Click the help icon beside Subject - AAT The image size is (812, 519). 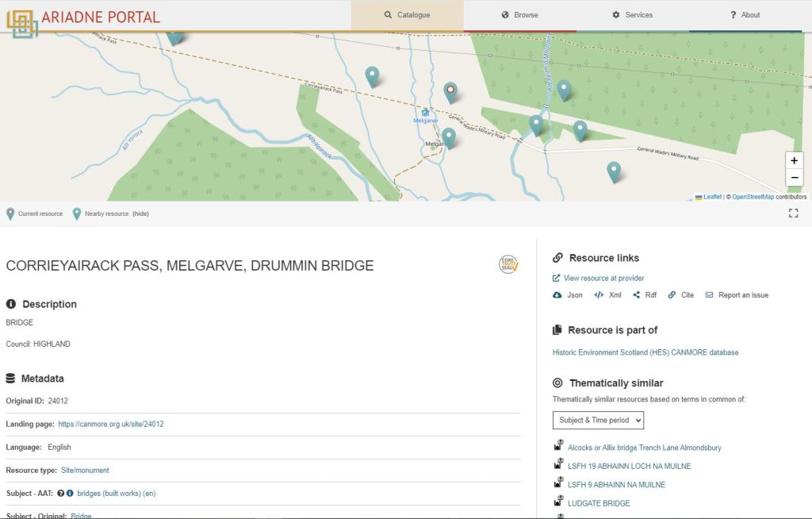click(61, 494)
